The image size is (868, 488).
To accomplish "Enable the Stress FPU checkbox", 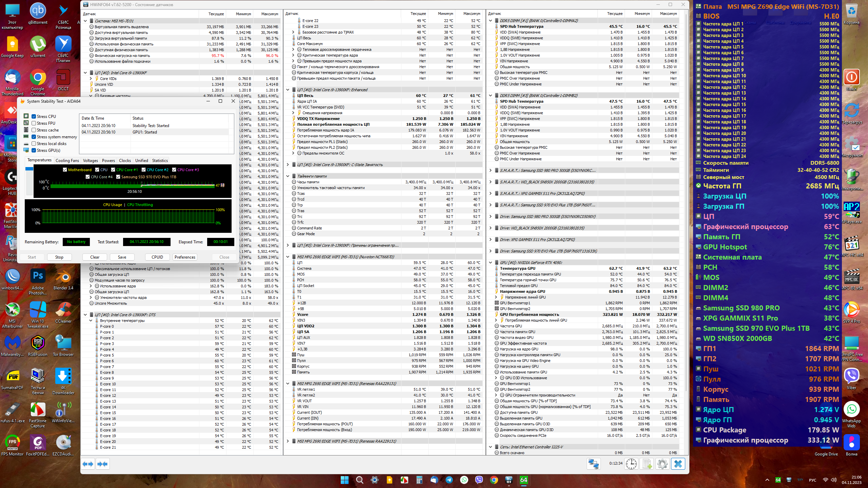I will (34, 123).
